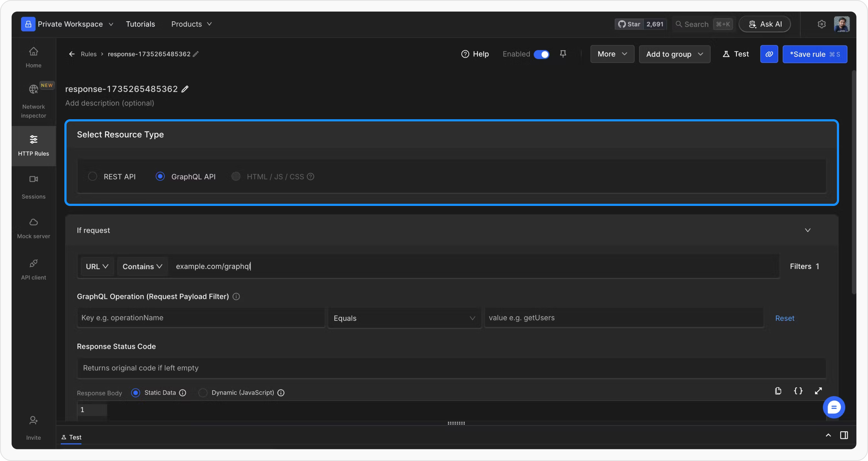Select the REST API radio option
Viewport: 868px width, 461px height.
coord(93,176)
